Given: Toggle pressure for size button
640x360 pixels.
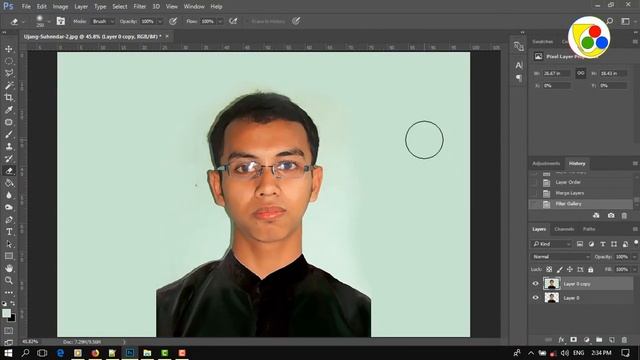Looking at the screenshot, I should pyautogui.click(x=296, y=21).
